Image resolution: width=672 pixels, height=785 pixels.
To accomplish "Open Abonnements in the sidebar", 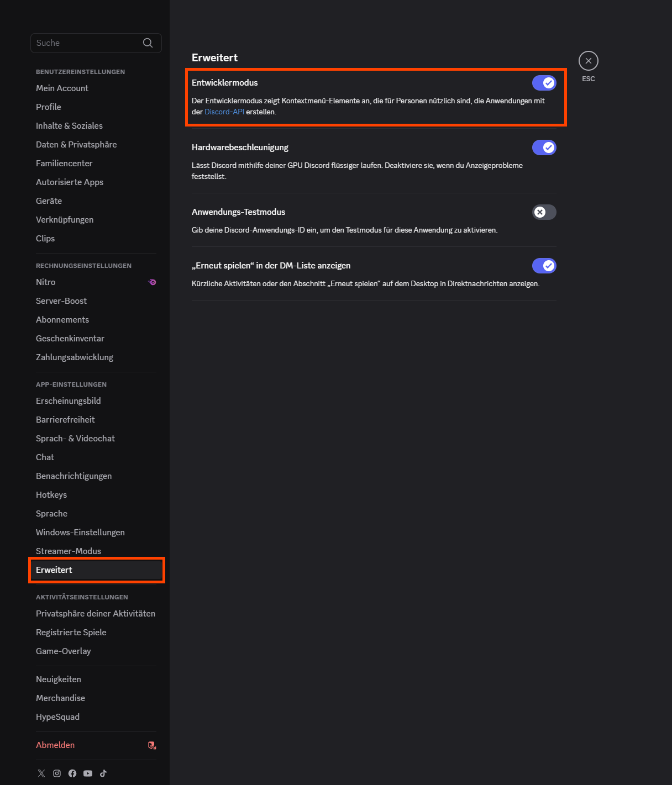I will click(96, 320).
